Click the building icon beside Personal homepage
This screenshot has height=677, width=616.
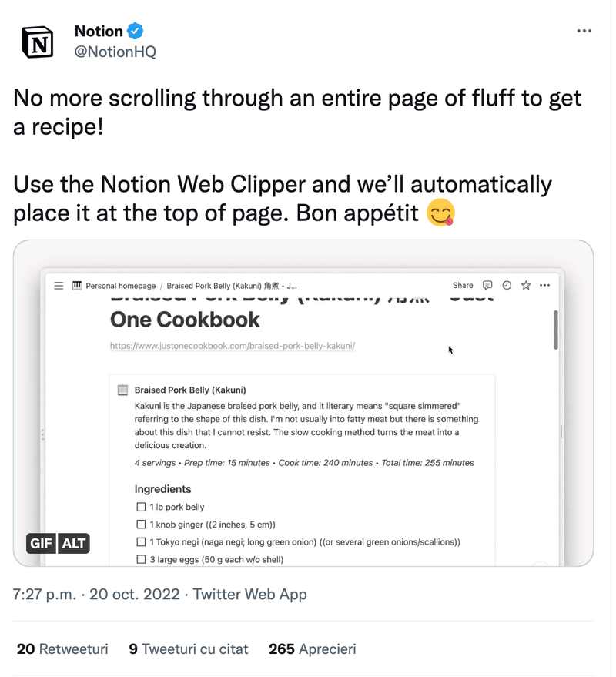[x=77, y=285]
